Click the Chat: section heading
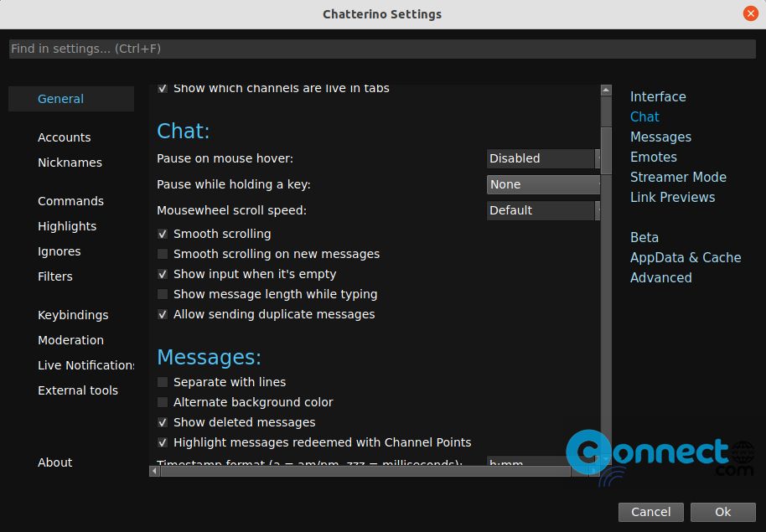The image size is (766, 532). click(x=184, y=131)
